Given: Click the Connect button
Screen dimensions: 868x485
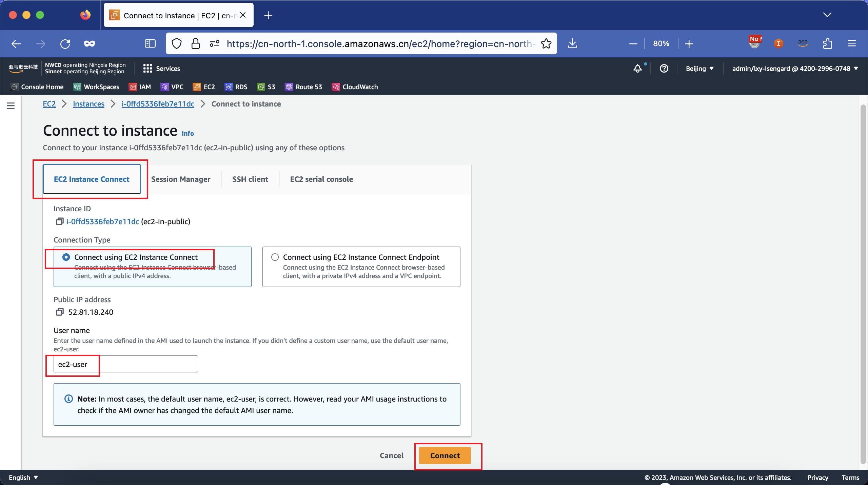Looking at the screenshot, I should (x=445, y=455).
